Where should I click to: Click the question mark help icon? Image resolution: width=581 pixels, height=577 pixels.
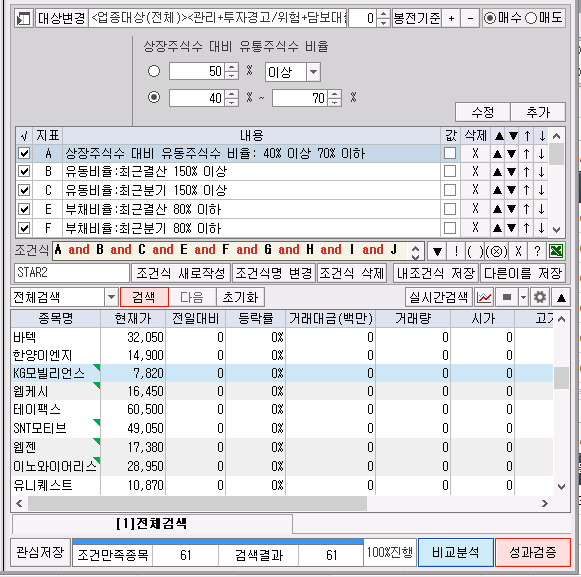tap(537, 252)
